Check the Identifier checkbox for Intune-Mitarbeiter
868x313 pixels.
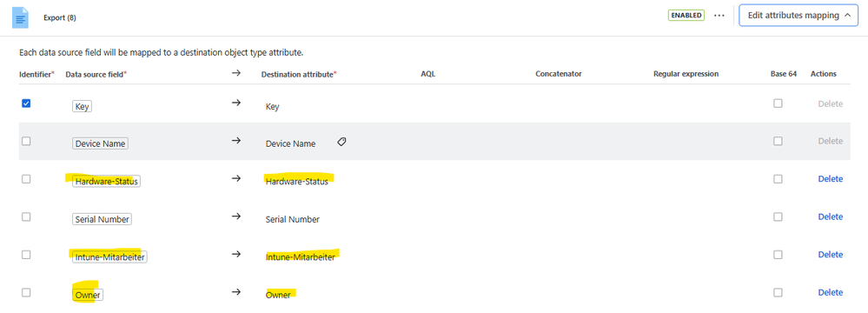tap(26, 254)
